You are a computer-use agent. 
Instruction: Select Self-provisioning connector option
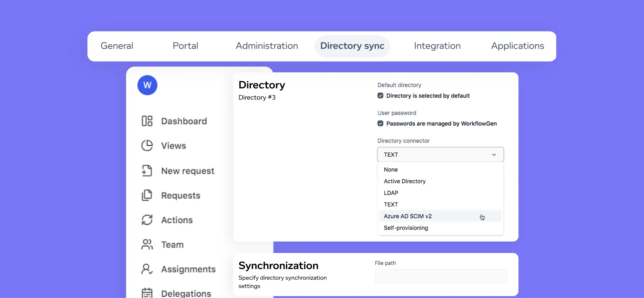[406, 228]
